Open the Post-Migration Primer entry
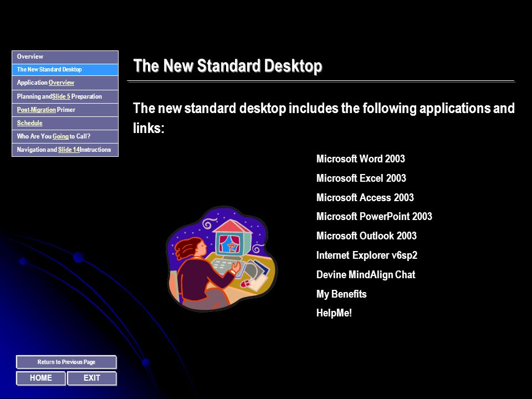Screen dimensions: 532x399 tap(65, 110)
